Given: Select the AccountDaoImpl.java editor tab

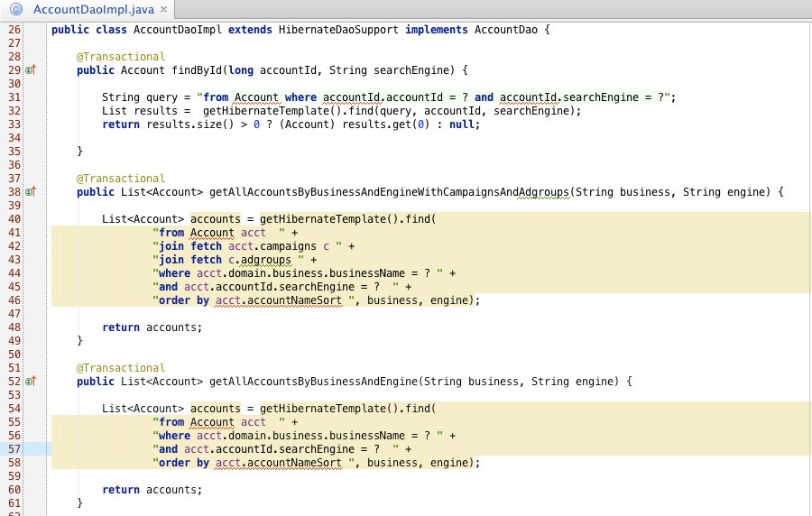Looking at the screenshot, I should (x=93, y=9).
